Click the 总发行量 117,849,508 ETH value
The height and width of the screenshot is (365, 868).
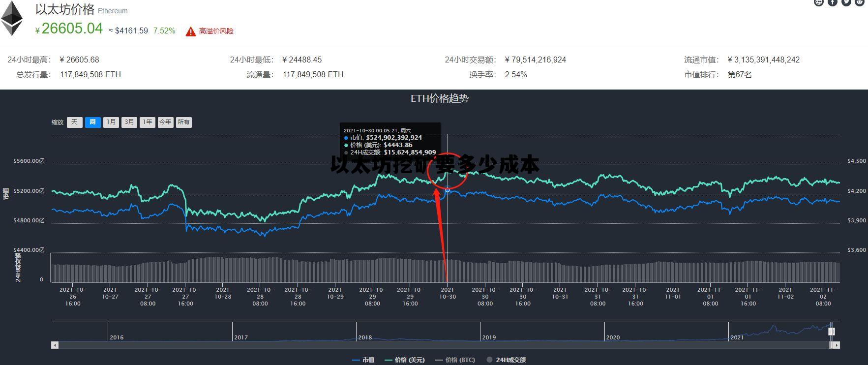pos(90,74)
